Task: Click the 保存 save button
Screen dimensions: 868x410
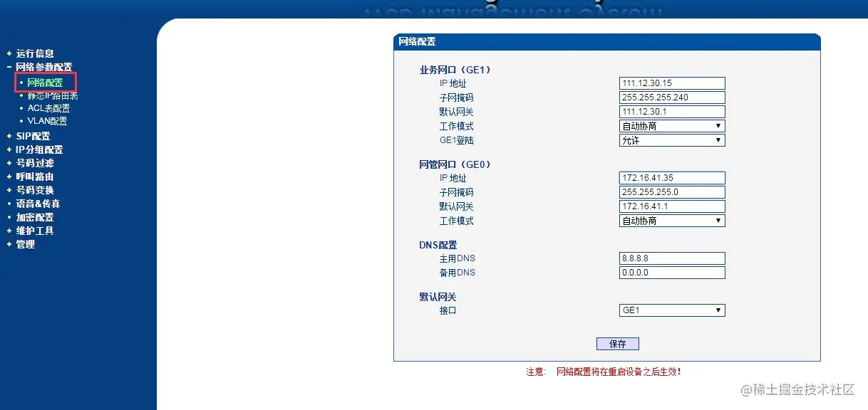Action: pos(617,343)
